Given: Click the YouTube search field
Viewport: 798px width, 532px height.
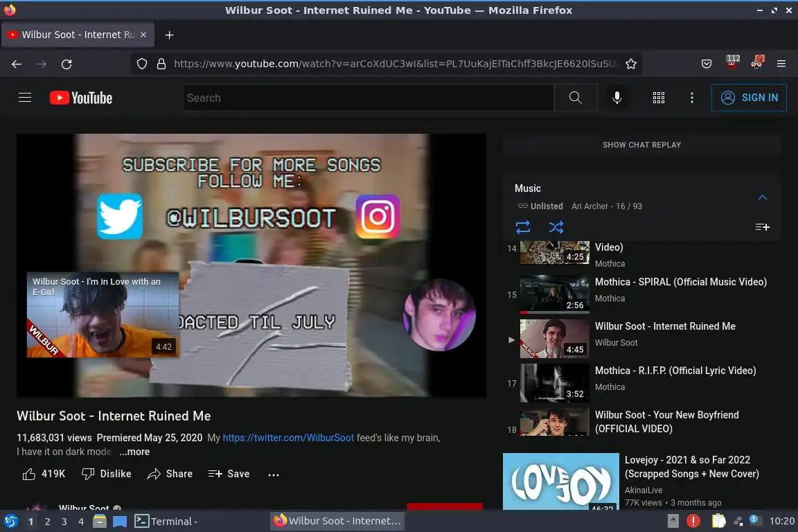Looking at the screenshot, I should tap(368, 98).
